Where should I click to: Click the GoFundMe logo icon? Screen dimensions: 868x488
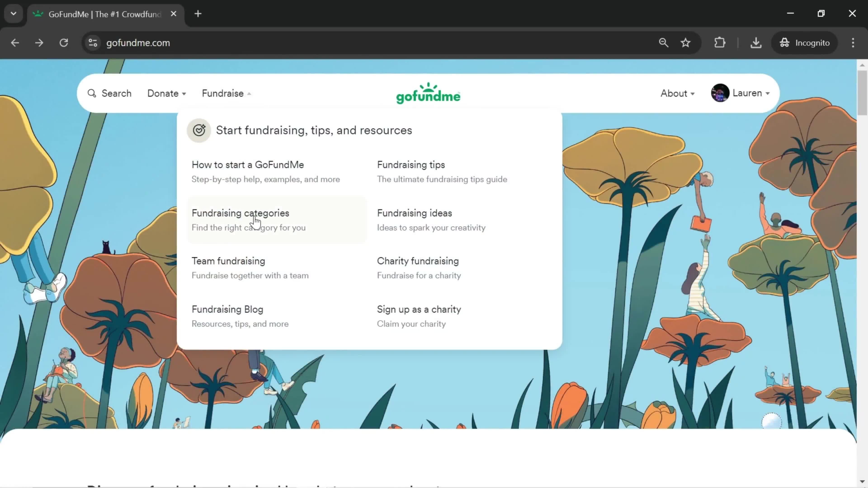coord(428,92)
